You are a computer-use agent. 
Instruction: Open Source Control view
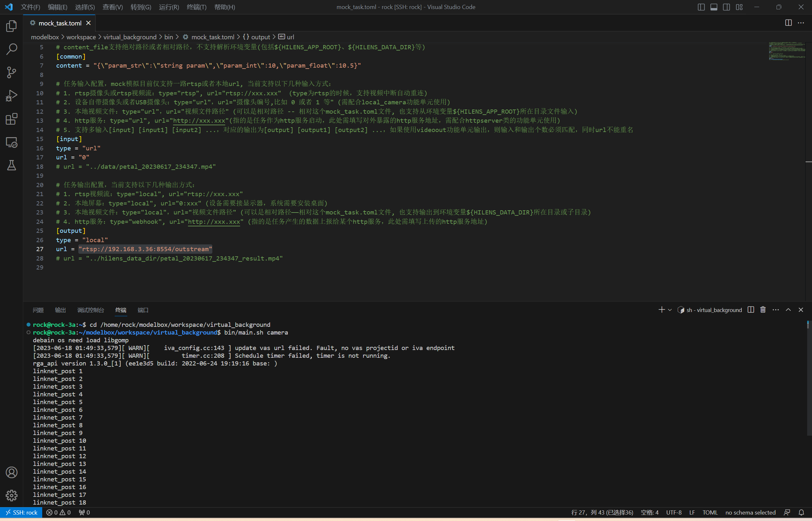coord(12,72)
